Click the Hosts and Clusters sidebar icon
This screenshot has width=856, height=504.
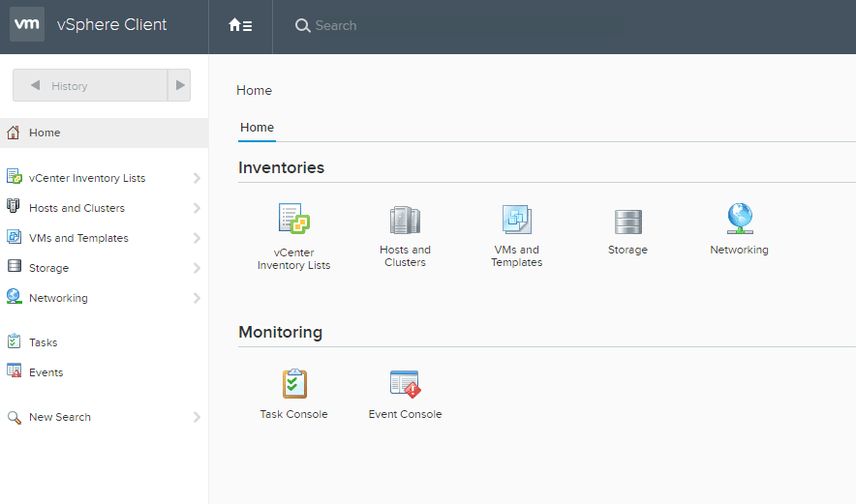[x=14, y=206]
